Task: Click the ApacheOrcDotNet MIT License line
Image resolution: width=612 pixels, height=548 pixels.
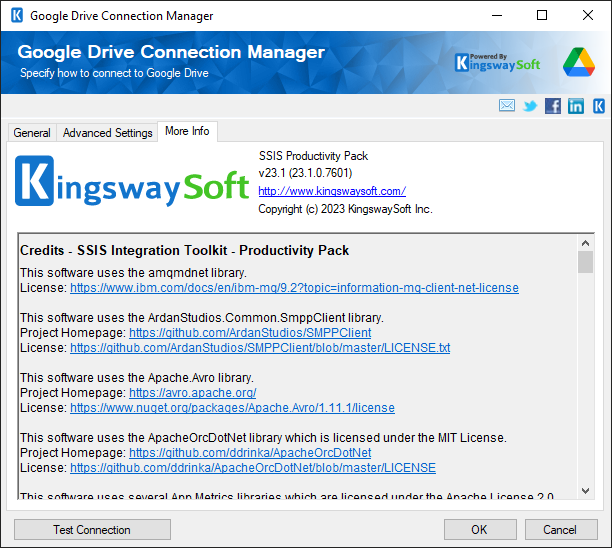Action: coord(263,438)
